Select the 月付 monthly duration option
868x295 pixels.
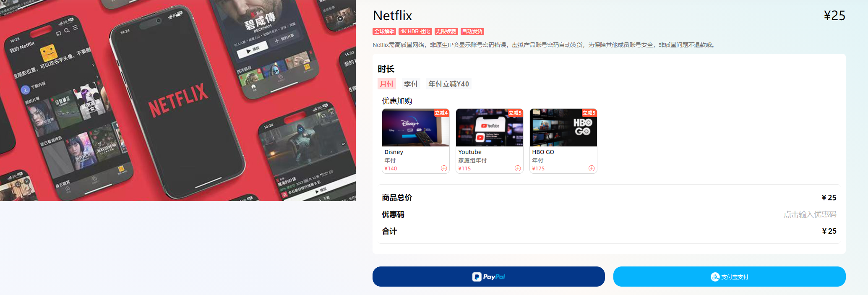click(386, 84)
